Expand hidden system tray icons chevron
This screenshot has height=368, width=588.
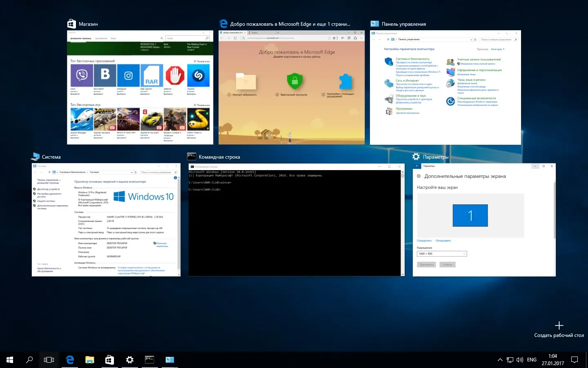coord(500,360)
